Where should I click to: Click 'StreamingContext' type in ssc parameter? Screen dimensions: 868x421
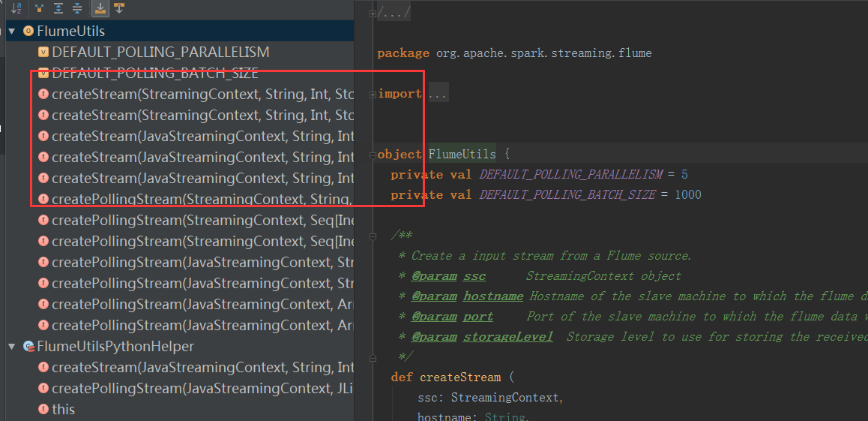click(x=507, y=398)
